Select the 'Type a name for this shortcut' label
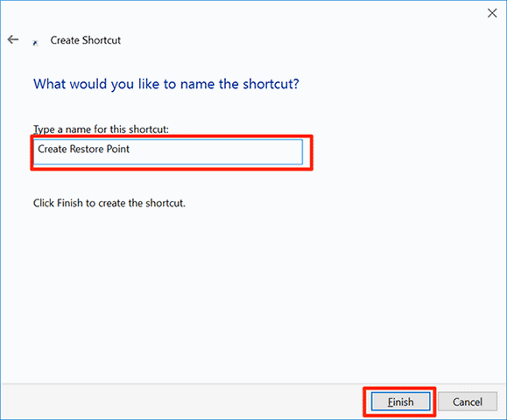The width and height of the screenshot is (507, 420). 101,129
